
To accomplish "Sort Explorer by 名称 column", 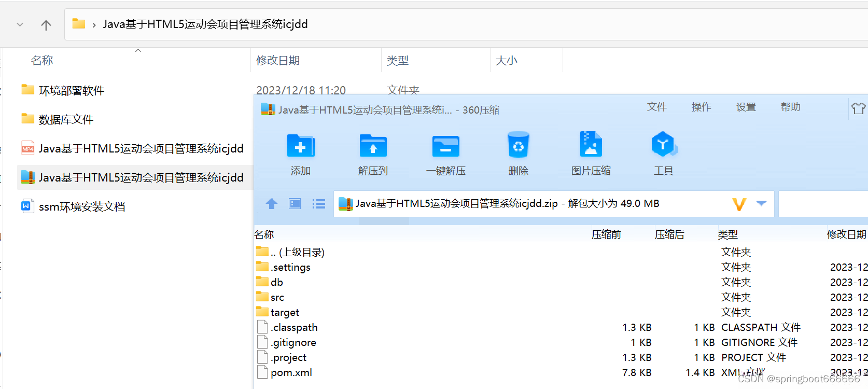I will click(x=42, y=61).
